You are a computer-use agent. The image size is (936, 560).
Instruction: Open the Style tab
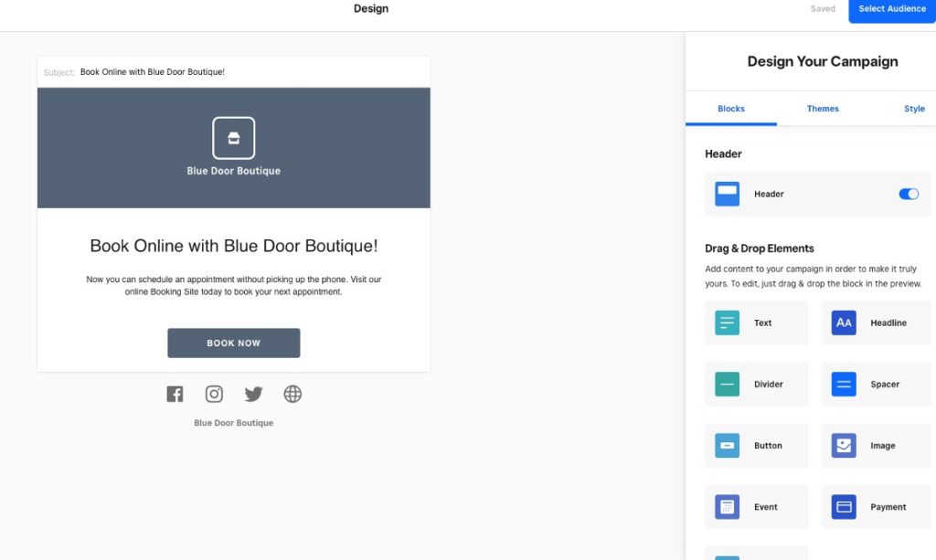pyautogui.click(x=914, y=108)
